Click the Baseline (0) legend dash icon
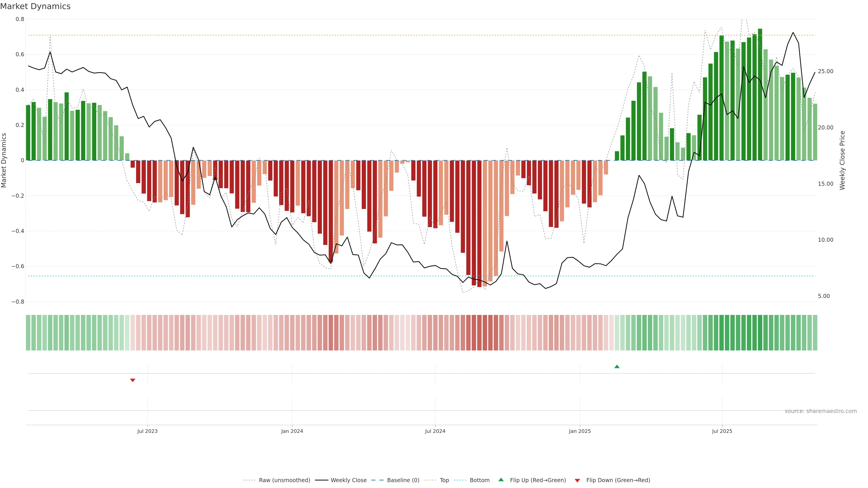This screenshot has width=868, height=488. (x=377, y=480)
